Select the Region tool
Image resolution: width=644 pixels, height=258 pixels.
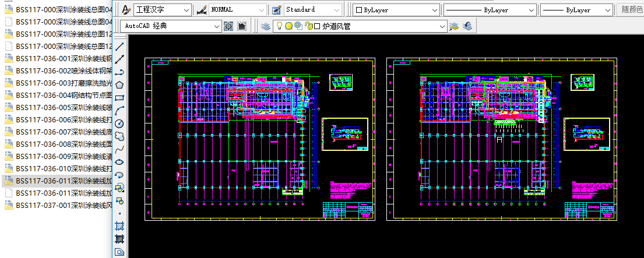pyautogui.click(x=119, y=251)
